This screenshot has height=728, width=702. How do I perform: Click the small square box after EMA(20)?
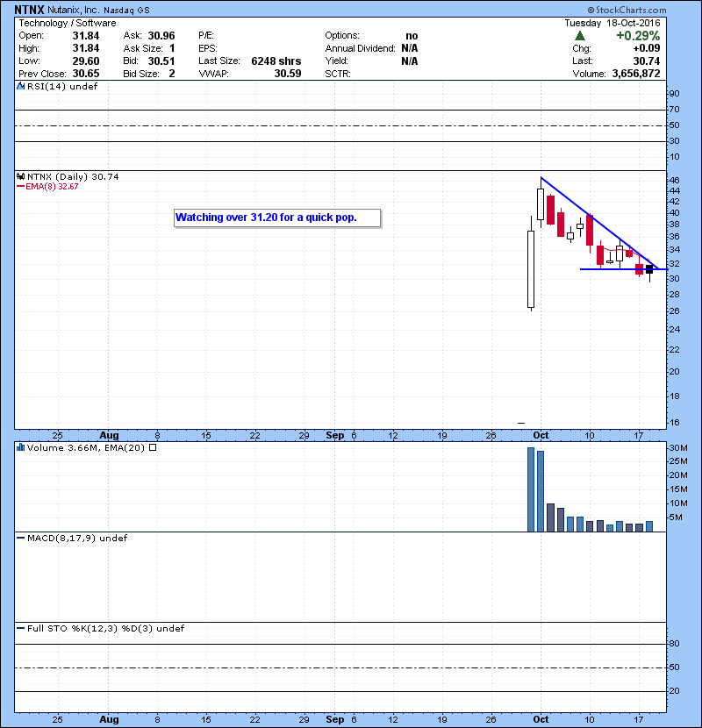click(153, 447)
